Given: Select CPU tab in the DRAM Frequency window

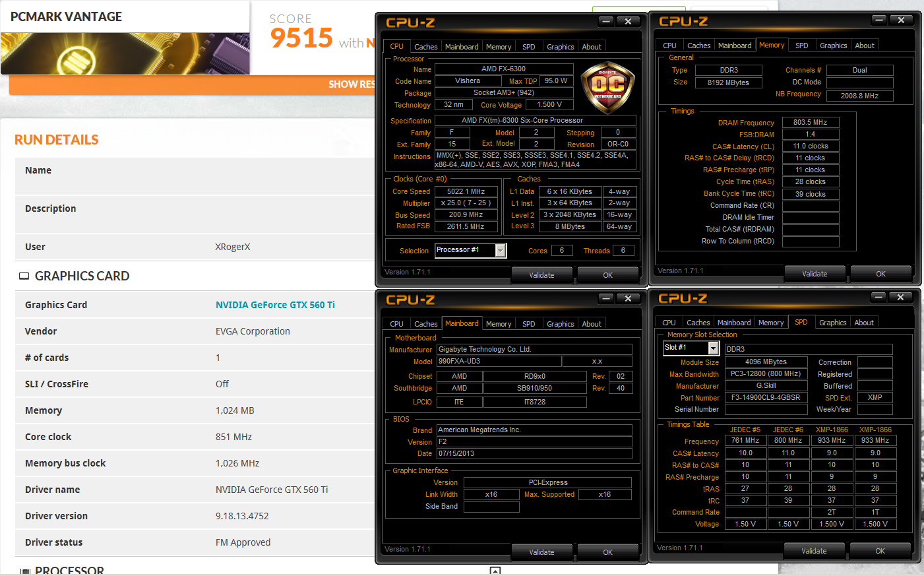Looking at the screenshot, I should [669, 46].
